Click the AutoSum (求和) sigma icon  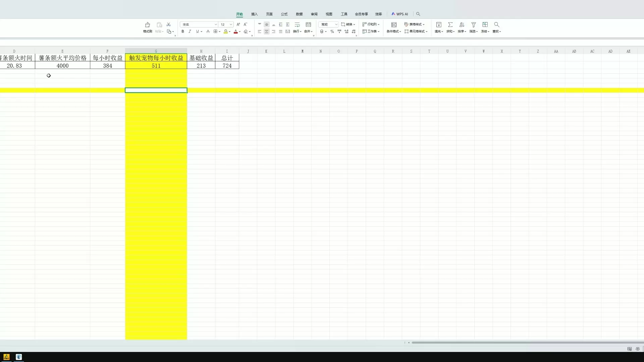click(450, 25)
